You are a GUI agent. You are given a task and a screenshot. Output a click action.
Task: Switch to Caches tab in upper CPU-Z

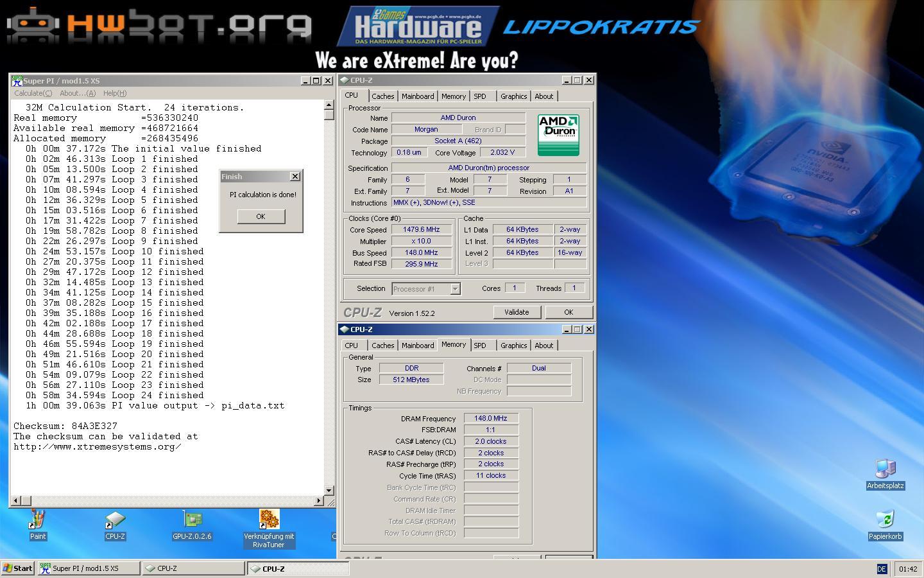pos(382,96)
